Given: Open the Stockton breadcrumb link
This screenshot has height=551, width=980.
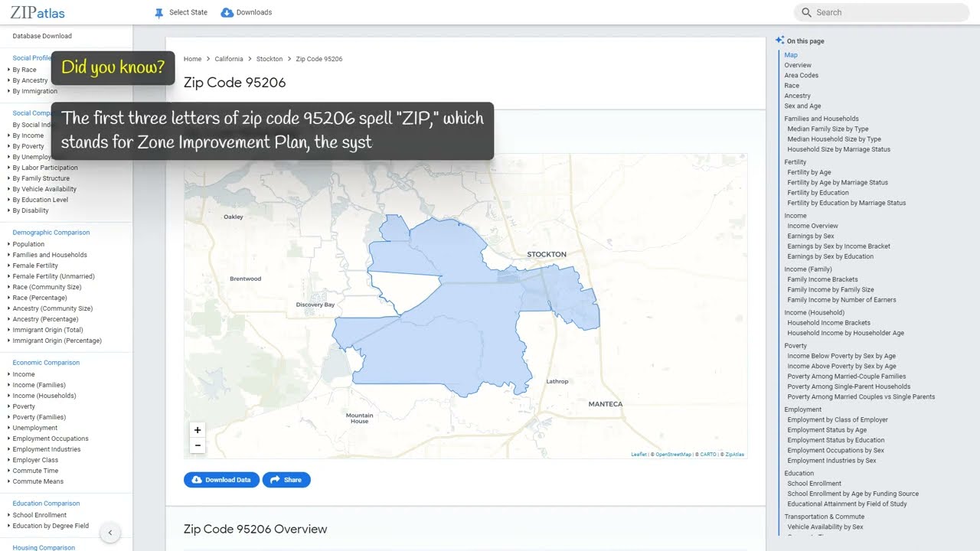Looking at the screenshot, I should point(269,59).
